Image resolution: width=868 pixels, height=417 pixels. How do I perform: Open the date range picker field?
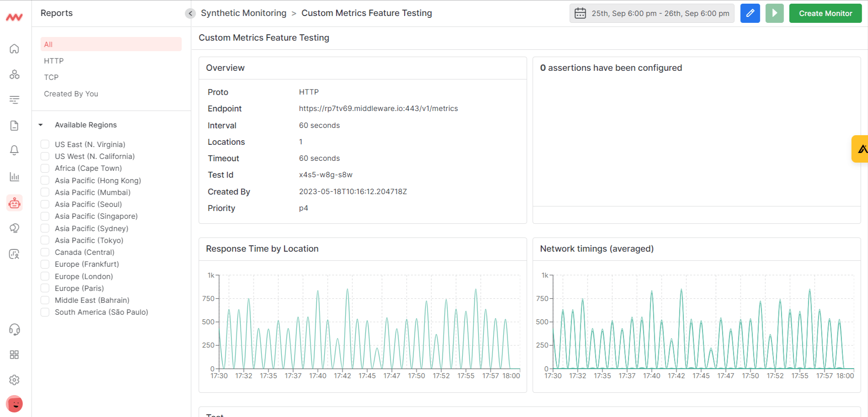click(x=652, y=13)
